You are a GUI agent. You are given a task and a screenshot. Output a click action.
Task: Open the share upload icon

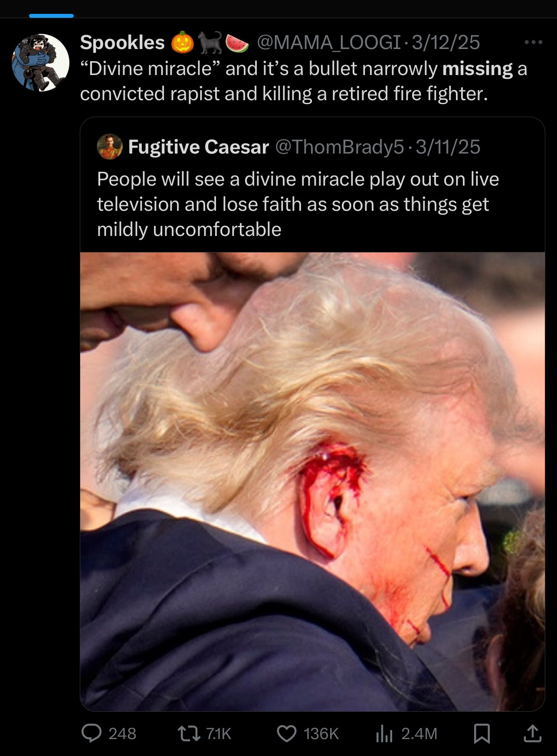(532, 733)
